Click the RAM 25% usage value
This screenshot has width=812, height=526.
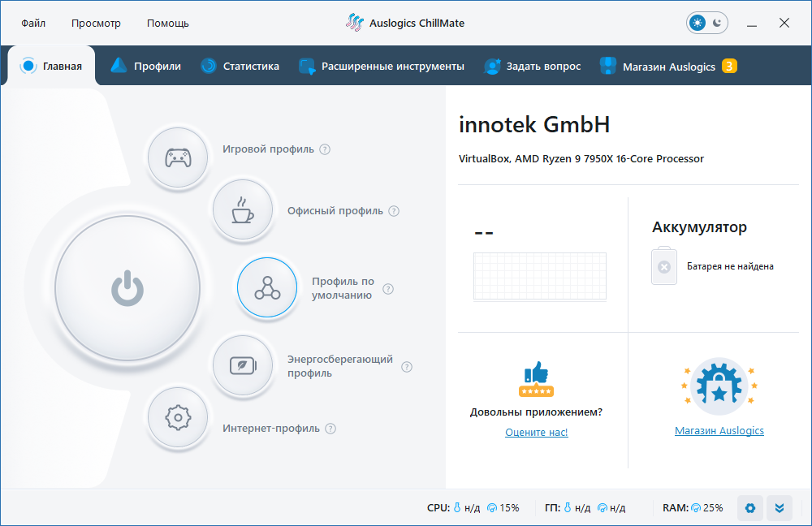[x=713, y=508]
